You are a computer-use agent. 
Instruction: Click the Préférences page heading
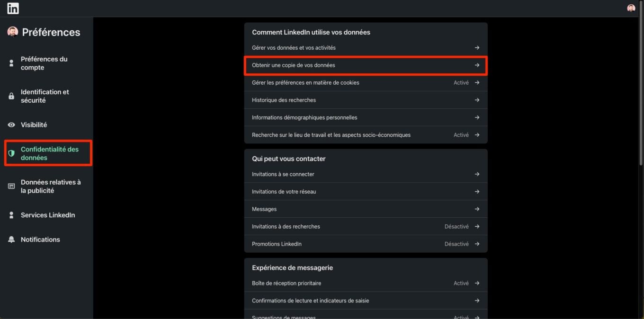click(x=51, y=32)
